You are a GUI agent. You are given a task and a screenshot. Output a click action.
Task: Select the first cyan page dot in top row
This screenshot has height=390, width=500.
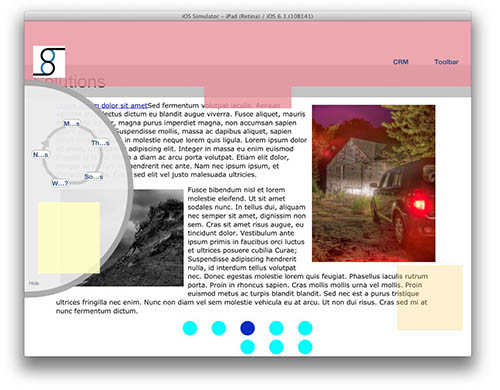point(190,328)
